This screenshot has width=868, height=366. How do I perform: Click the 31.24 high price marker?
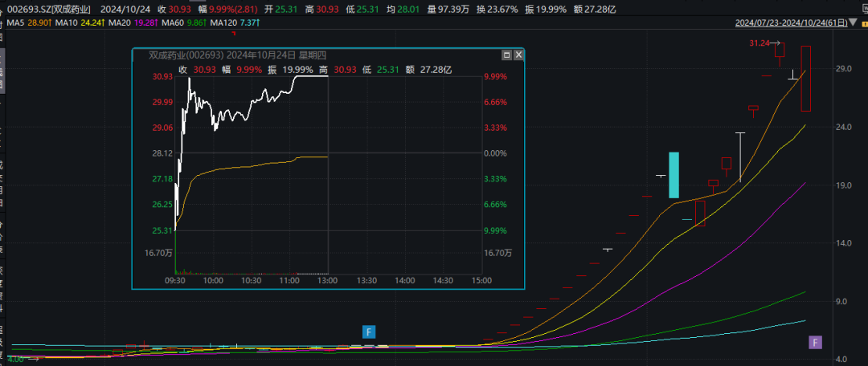759,43
